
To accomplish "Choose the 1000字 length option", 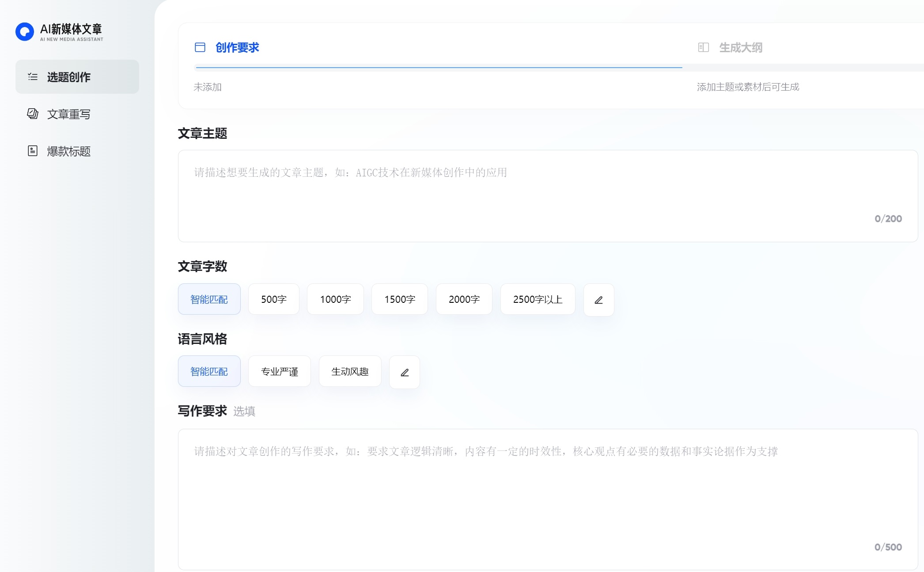I will [x=335, y=299].
